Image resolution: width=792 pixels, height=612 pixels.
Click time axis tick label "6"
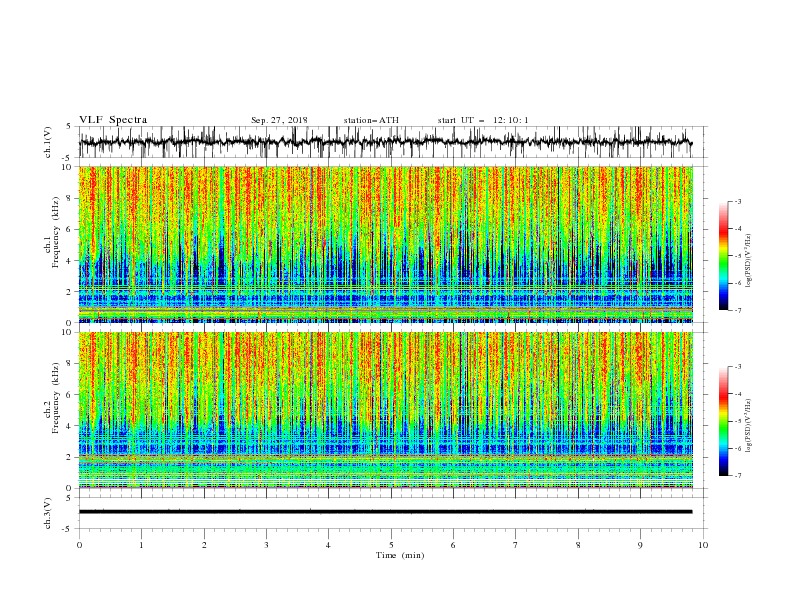click(x=454, y=545)
